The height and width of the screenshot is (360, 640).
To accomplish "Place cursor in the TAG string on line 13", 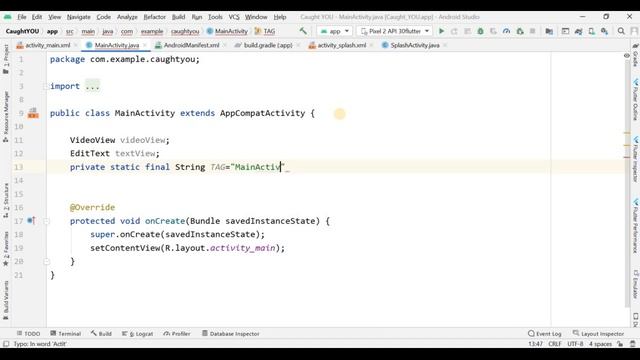I will [257, 167].
